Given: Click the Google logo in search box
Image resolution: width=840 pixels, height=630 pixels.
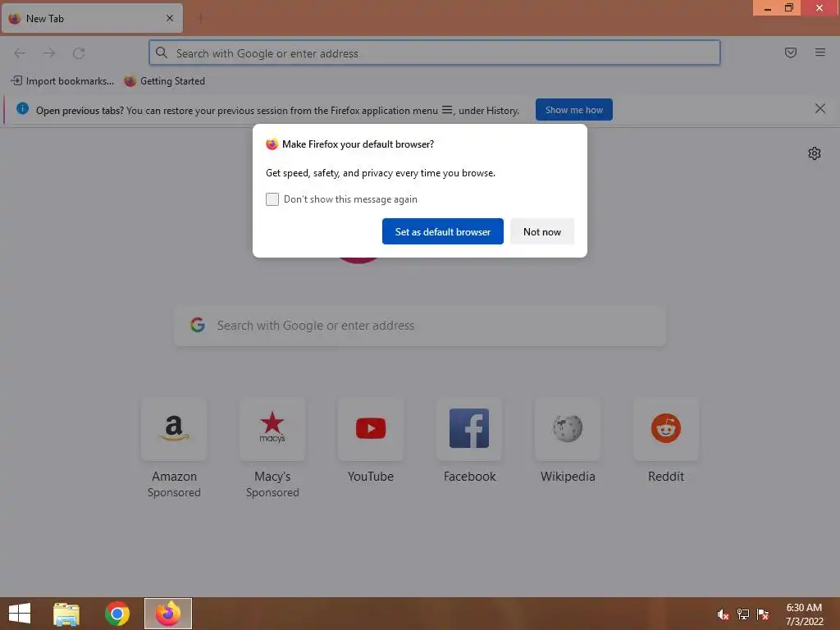Looking at the screenshot, I should point(198,325).
